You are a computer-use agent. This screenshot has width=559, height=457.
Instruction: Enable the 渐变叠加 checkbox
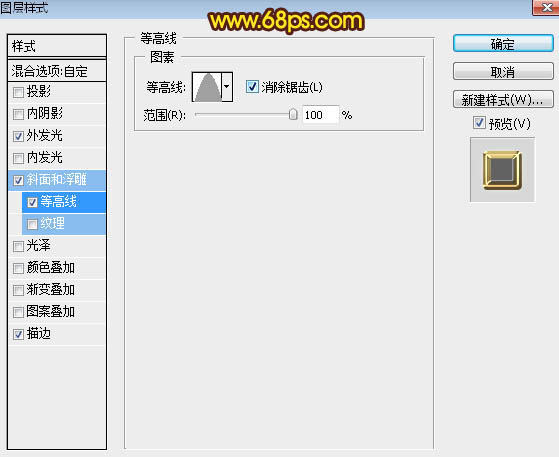tap(18, 291)
